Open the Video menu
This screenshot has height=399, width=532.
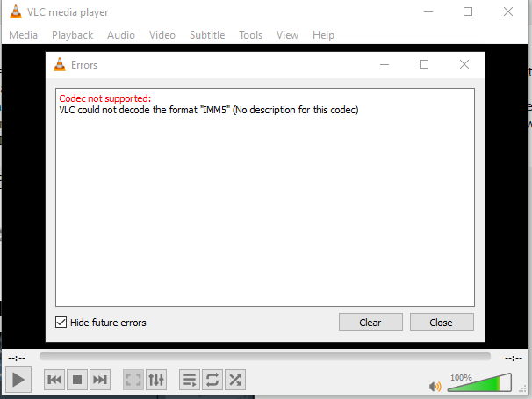[x=162, y=35]
